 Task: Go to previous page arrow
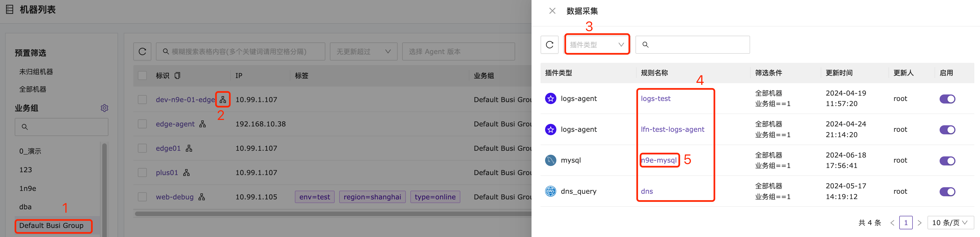pyautogui.click(x=892, y=223)
